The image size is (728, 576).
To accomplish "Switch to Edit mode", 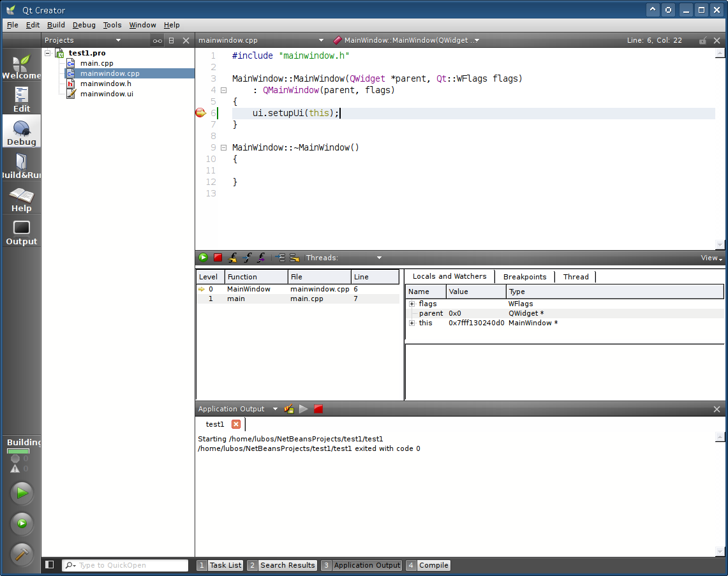I will click(21, 98).
